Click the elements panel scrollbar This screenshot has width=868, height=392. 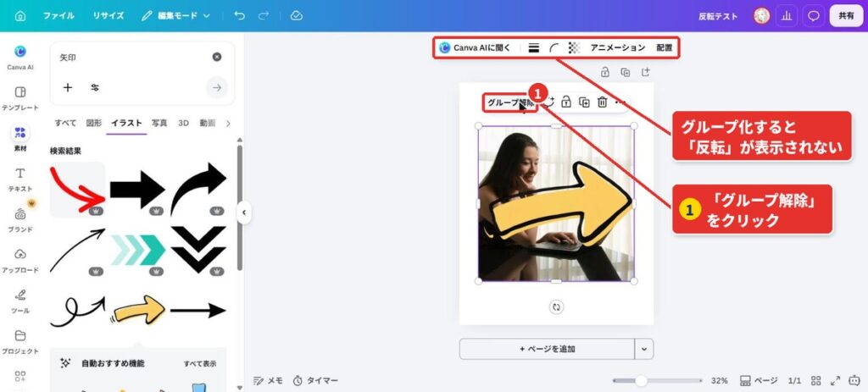240,207
